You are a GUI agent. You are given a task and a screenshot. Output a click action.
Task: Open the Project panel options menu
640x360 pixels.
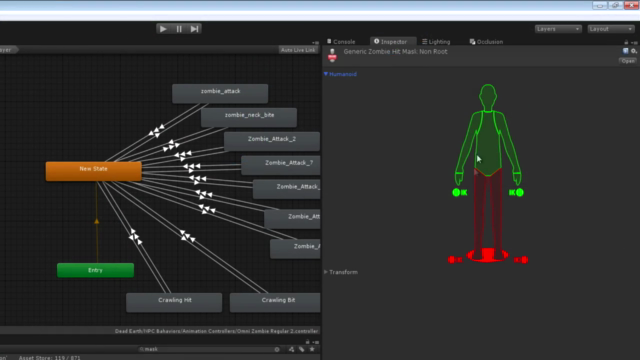pyautogui.click(x=316, y=342)
